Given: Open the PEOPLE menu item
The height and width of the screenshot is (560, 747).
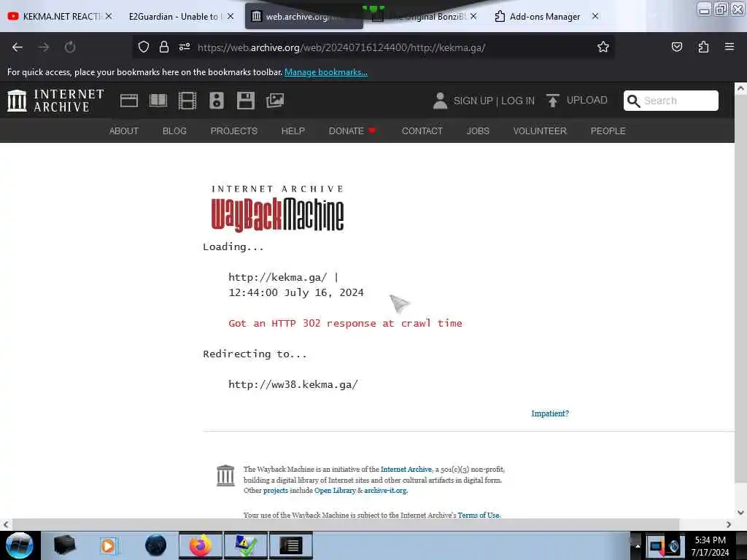Looking at the screenshot, I should click(608, 131).
